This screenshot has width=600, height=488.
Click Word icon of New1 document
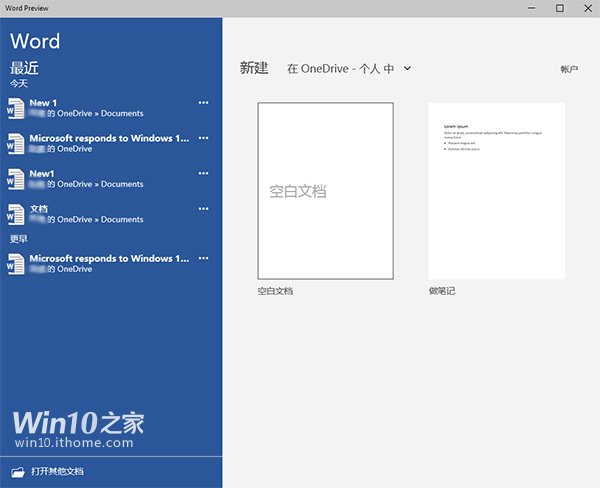pyautogui.click(x=16, y=179)
